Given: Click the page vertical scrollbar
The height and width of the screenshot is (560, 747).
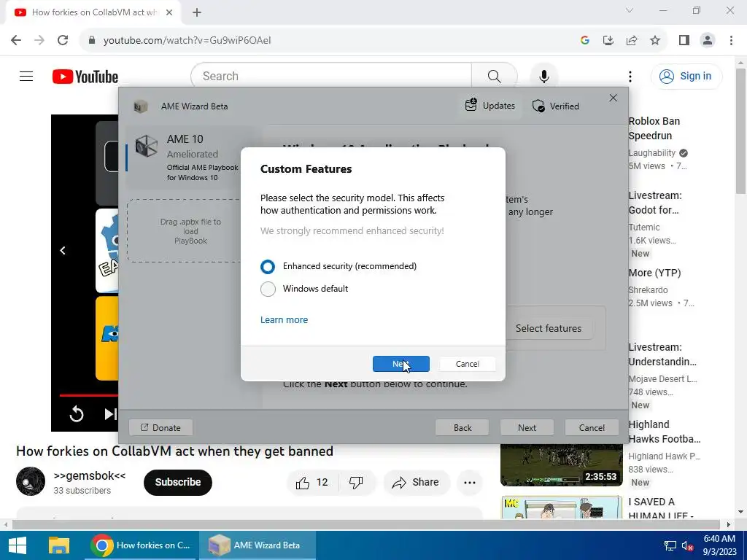Looking at the screenshot, I should click(740, 131).
